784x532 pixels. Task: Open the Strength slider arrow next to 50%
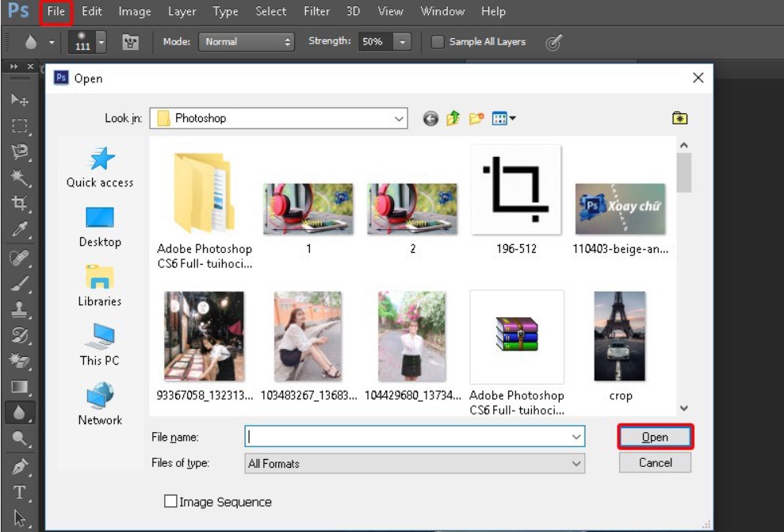click(x=403, y=42)
